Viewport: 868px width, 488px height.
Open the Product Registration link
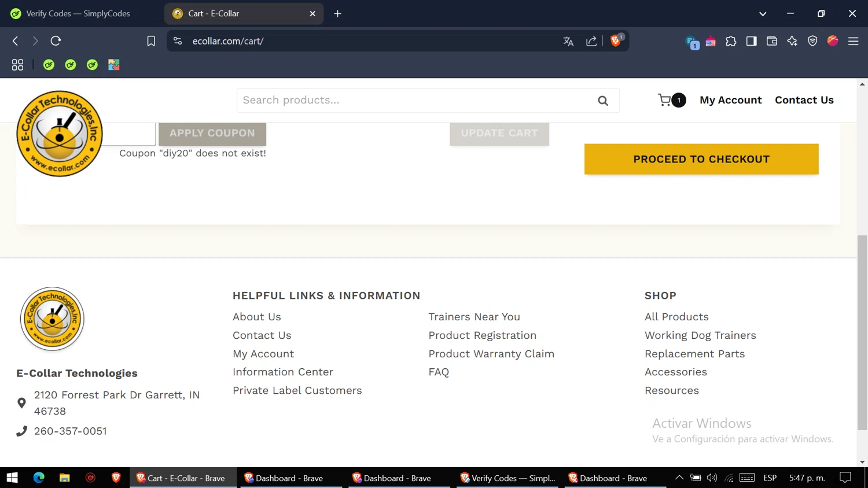[x=482, y=335]
